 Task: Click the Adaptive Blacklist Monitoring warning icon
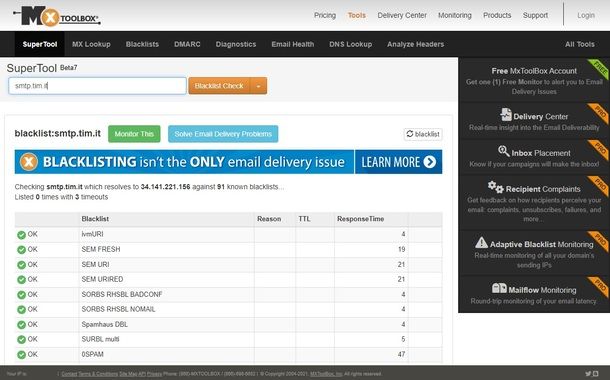click(481, 243)
